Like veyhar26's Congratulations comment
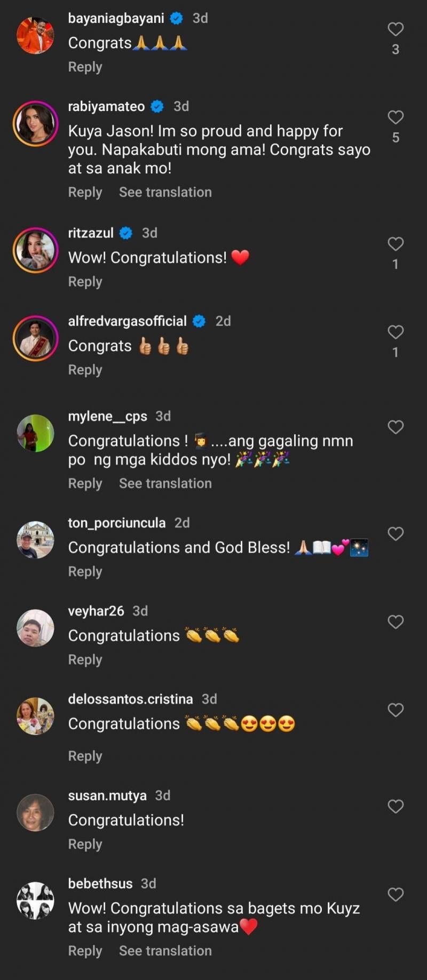The height and width of the screenshot is (980, 427). (x=396, y=622)
